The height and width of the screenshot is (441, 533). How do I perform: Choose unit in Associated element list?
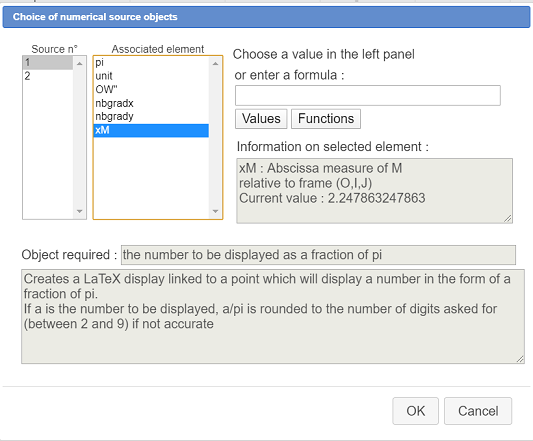pyautogui.click(x=151, y=76)
